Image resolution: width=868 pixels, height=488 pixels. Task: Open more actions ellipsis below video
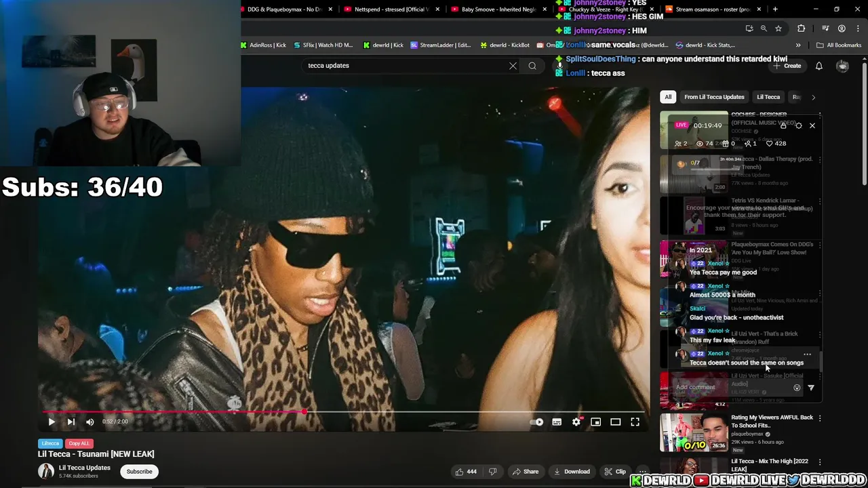[x=642, y=472]
